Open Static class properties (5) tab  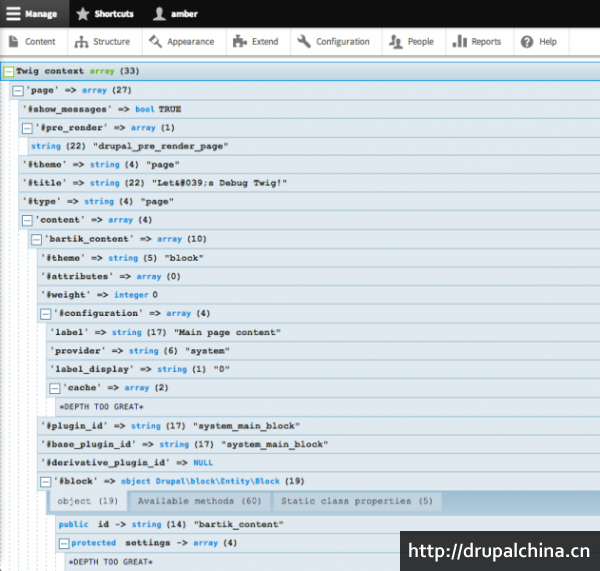(x=356, y=501)
